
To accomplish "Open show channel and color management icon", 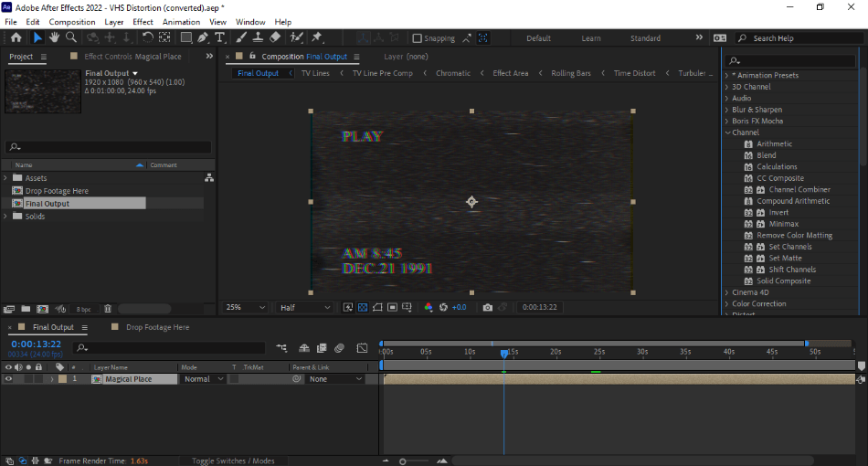I will coord(428,307).
